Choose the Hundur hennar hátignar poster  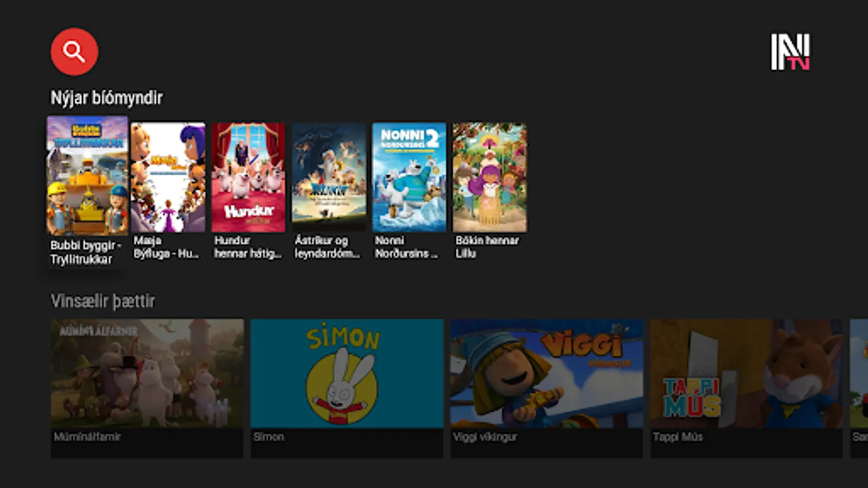[x=248, y=177]
